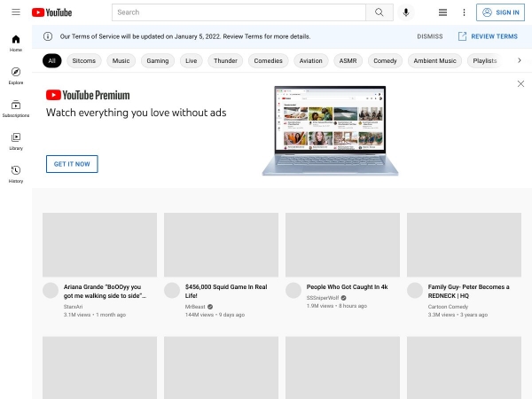Click '144M views • 9 days ago' text

click(215, 315)
